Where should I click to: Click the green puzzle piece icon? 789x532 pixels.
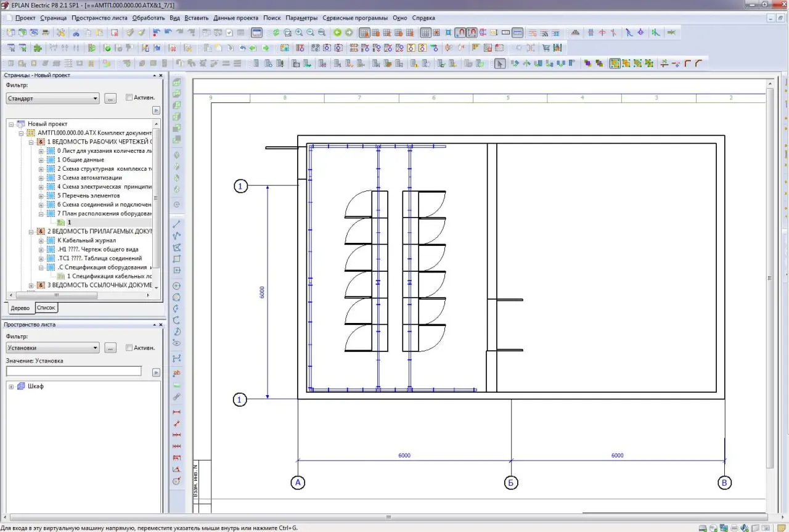pyautogui.click(x=38, y=47)
